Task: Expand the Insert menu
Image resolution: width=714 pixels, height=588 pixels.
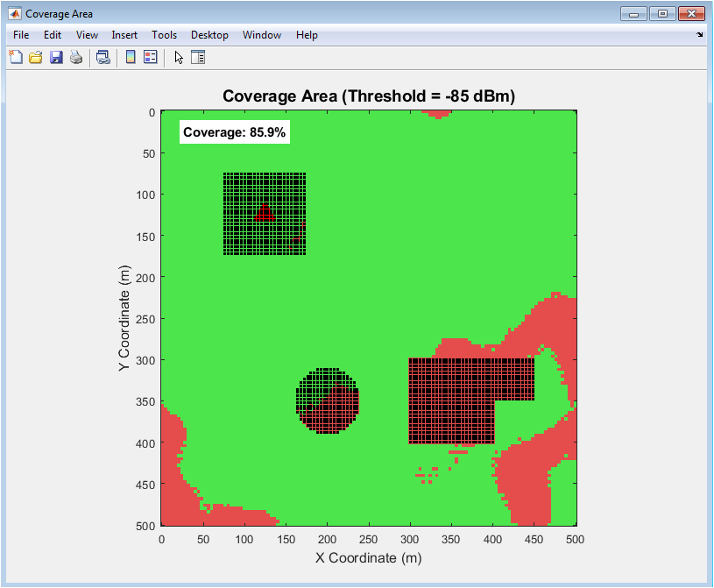Action: pyautogui.click(x=124, y=35)
